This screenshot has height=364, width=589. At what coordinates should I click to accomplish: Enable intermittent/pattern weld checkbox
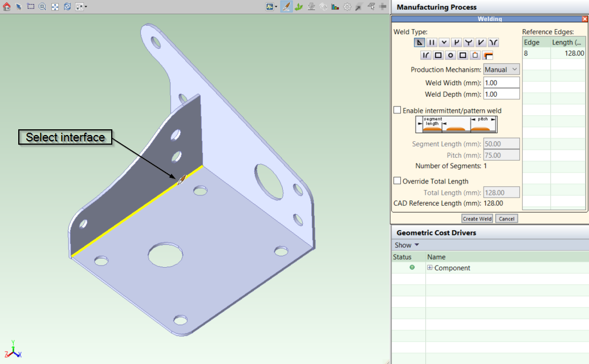click(x=397, y=111)
